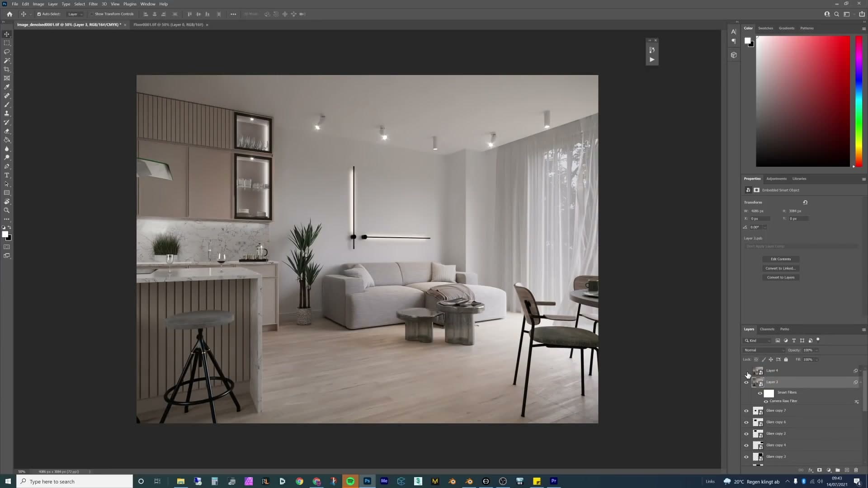Hide Layer 3 visibility eye
Screen dimensions: 868x488
click(746, 382)
